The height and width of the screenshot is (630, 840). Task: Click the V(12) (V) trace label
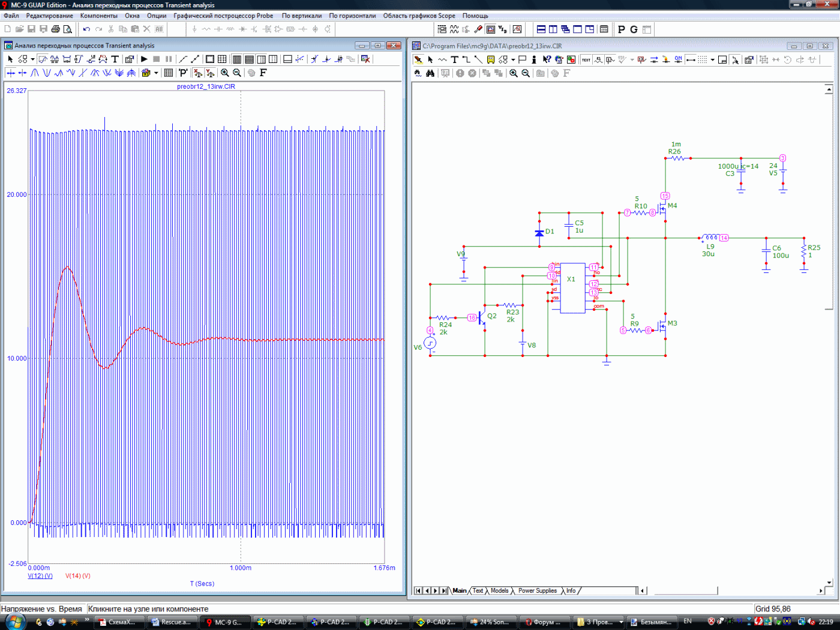tap(40, 575)
